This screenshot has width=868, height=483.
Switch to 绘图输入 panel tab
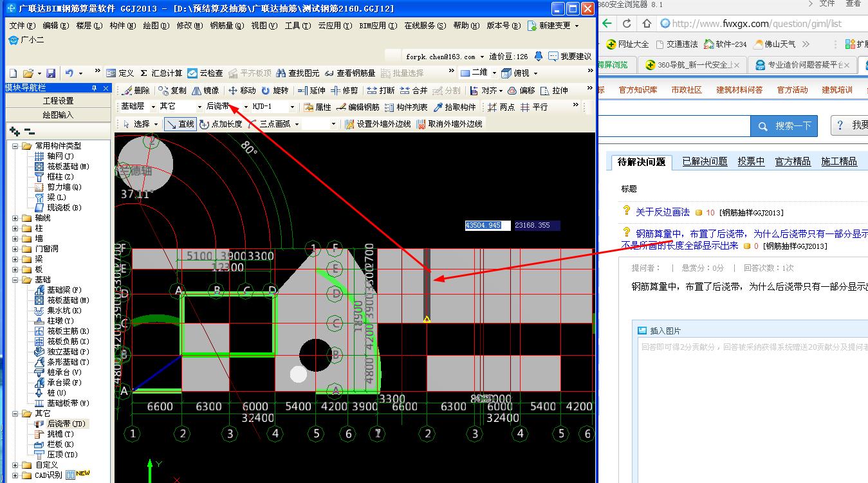(59, 115)
